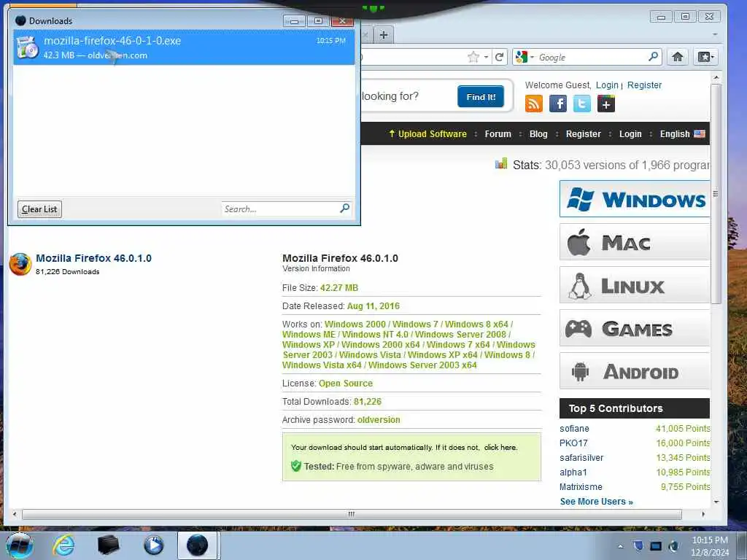Click the taskbar clock showing 10:15 PM
747x560 pixels.
click(710, 545)
